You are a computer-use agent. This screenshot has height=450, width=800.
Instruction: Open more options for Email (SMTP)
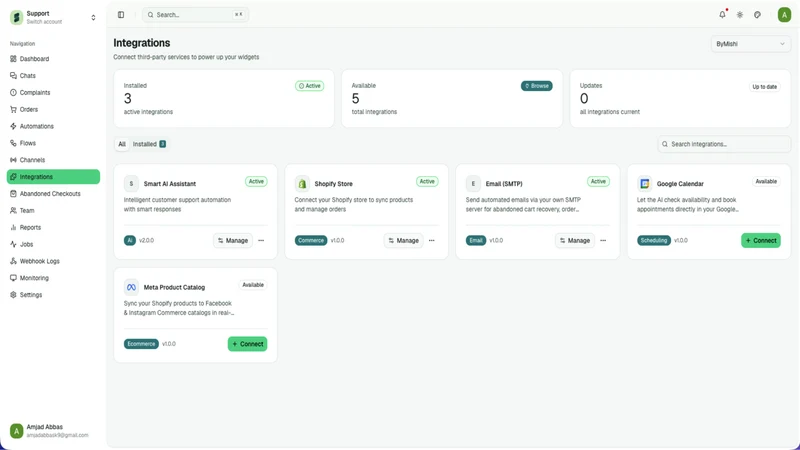pyautogui.click(x=603, y=240)
